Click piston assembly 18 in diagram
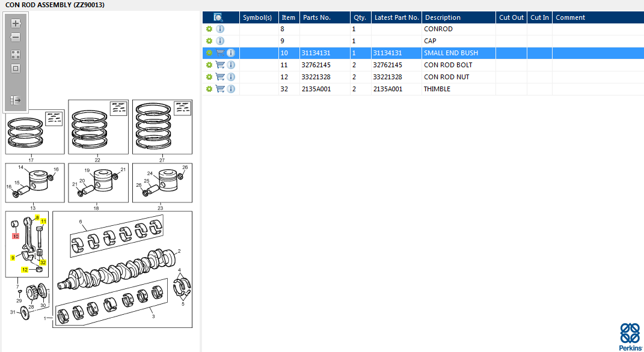Screen dimensions: 644x352 click(x=98, y=183)
